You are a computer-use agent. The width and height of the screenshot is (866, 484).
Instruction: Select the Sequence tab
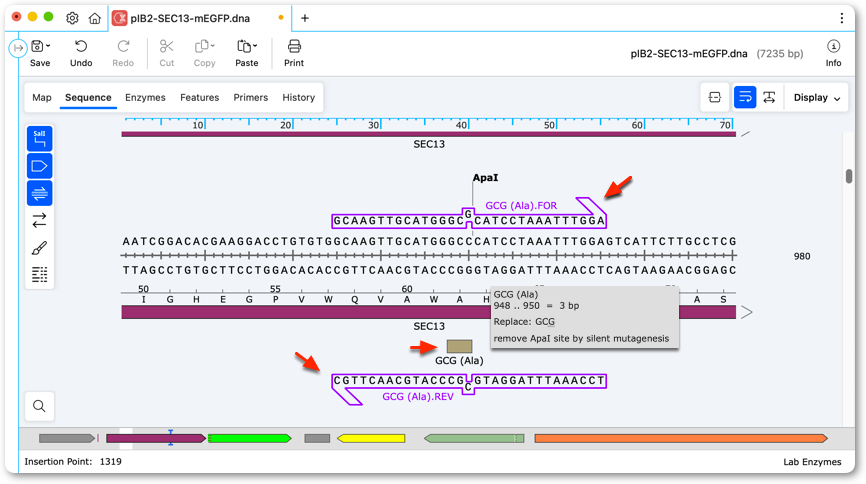point(88,97)
